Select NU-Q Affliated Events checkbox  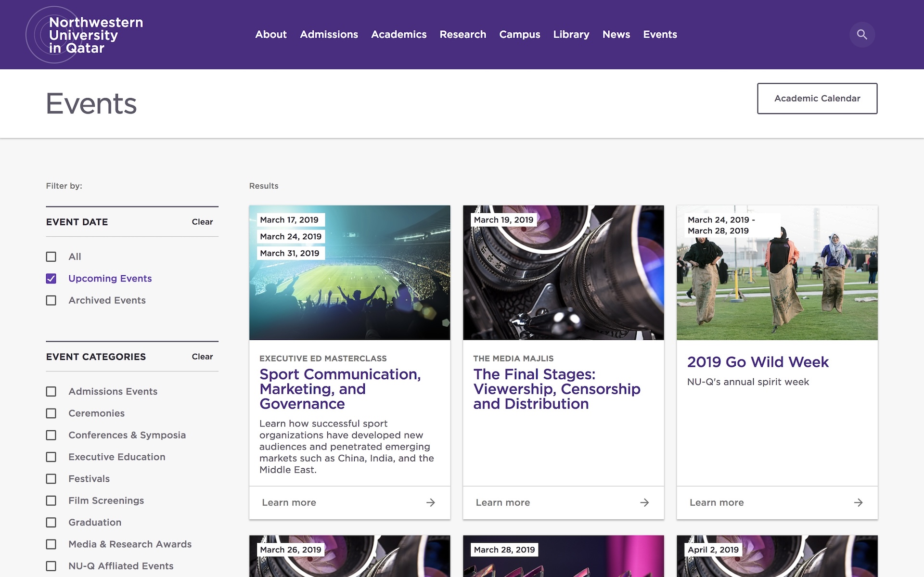pos(51,566)
